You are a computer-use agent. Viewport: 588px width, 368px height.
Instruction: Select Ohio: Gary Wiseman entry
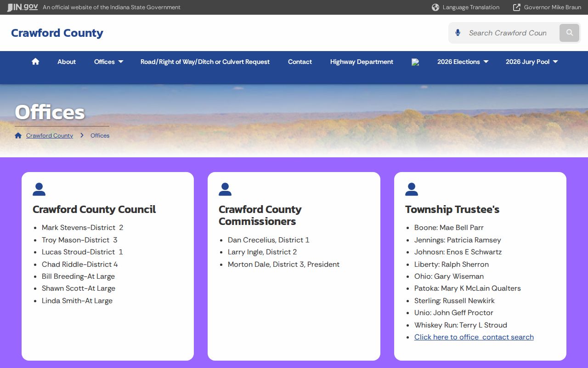[x=449, y=276]
